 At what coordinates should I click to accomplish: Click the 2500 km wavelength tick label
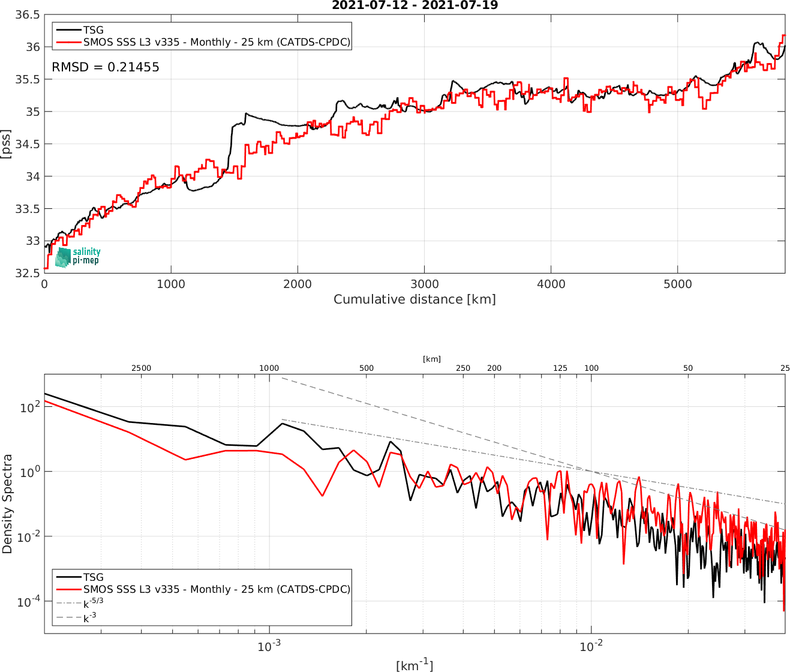(141, 368)
